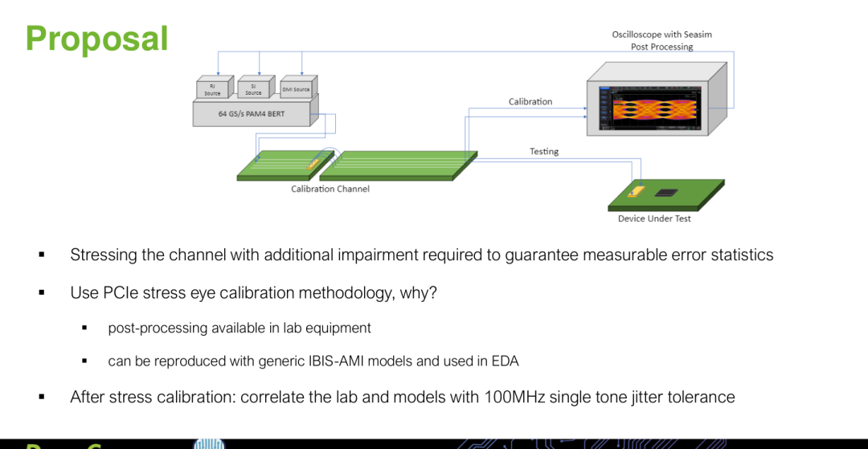The width and height of the screenshot is (868, 449).
Task: Click the oscilloscope eye diagram screen
Action: click(x=649, y=107)
